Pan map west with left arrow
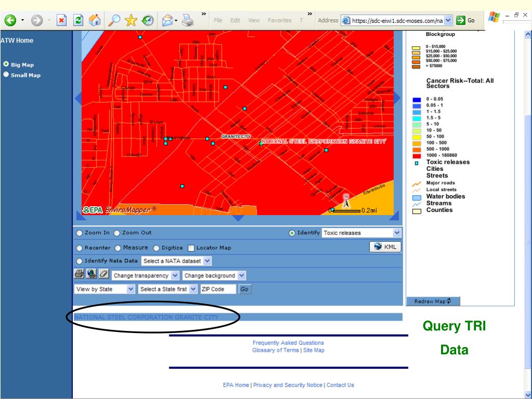Screen dimensions: 532x399 (78, 99)
